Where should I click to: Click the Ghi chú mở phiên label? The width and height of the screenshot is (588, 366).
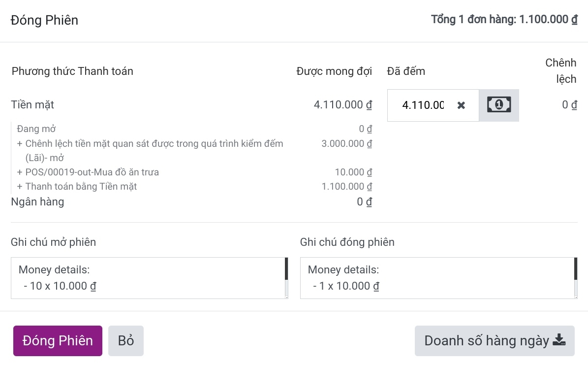(x=53, y=242)
